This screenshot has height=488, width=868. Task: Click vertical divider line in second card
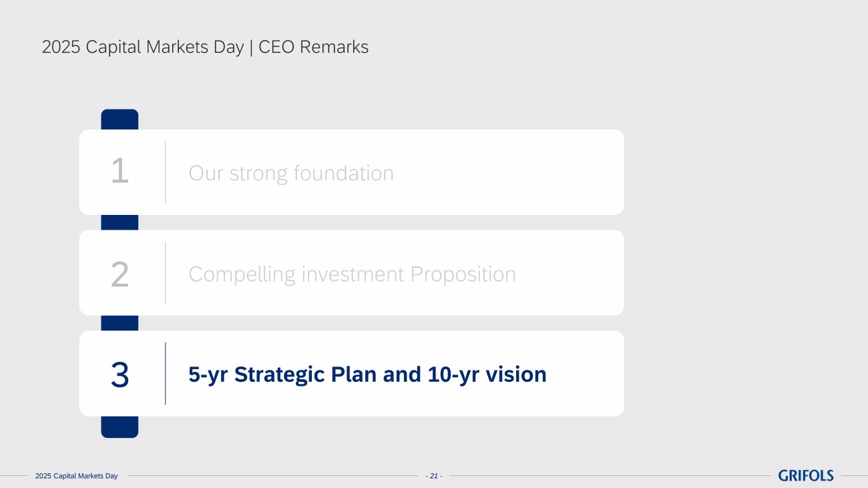pos(166,273)
